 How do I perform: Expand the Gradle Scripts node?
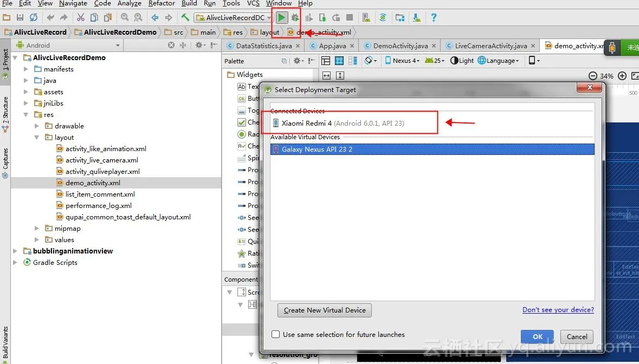pyautogui.click(x=15, y=263)
